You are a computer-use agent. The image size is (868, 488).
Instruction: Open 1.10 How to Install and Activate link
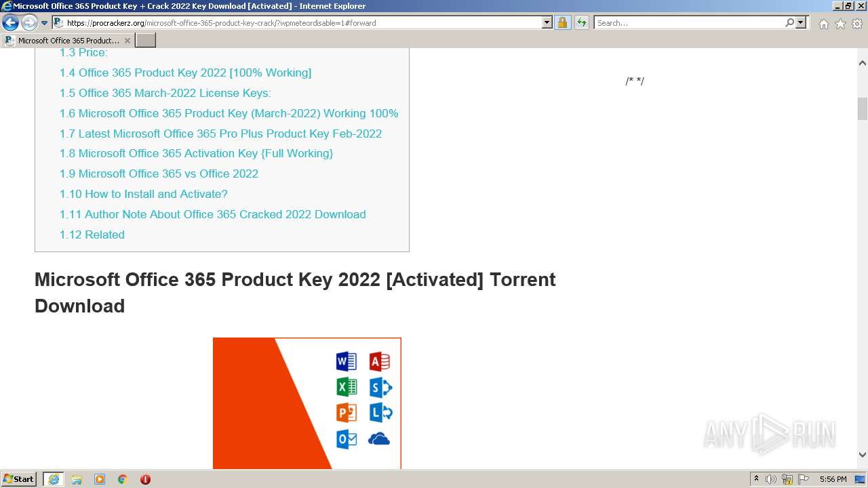pos(143,194)
